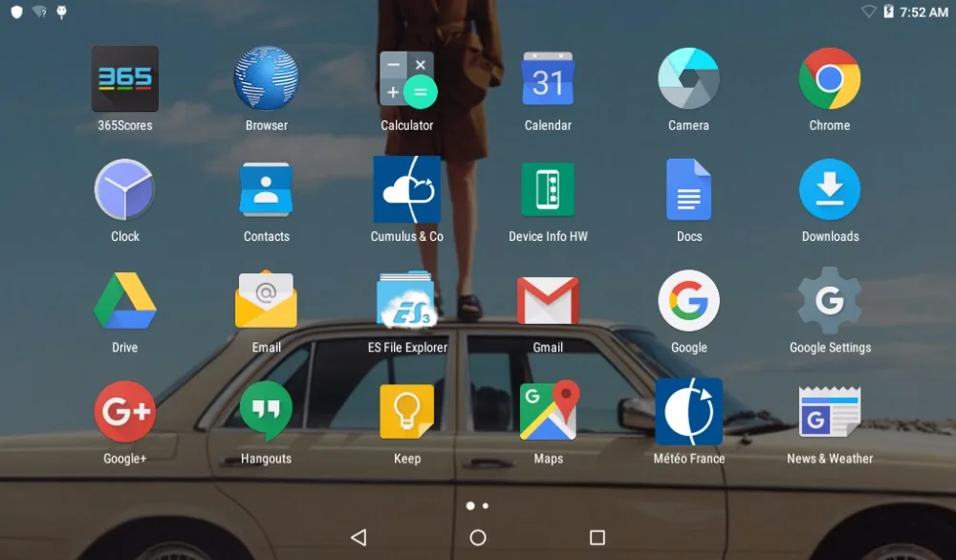Open the Google search app
The width and height of the screenshot is (956, 560).
[x=689, y=301]
